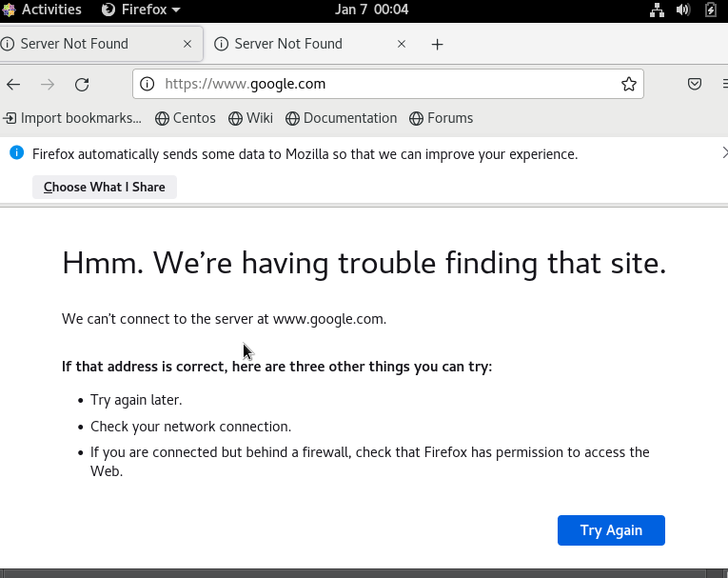Show site information icon in address bar

(x=148, y=84)
